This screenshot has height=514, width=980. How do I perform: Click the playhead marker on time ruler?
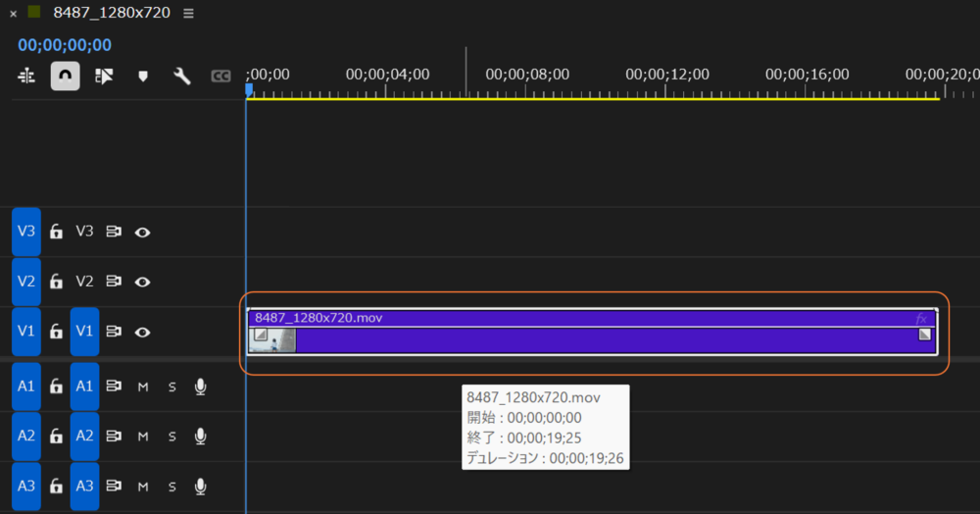click(x=249, y=90)
